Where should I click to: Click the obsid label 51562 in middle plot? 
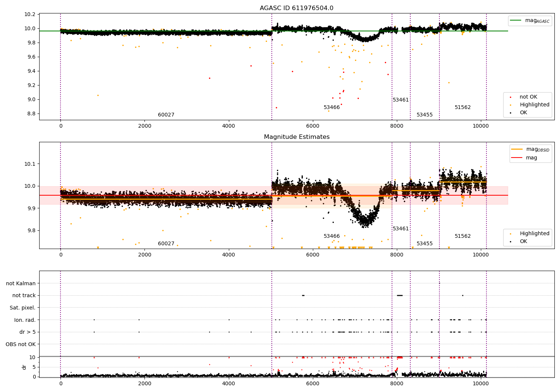click(463, 236)
